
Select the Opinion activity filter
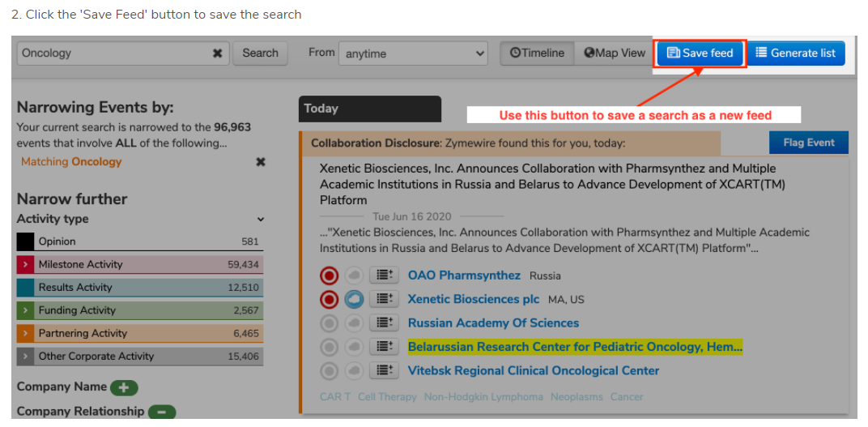(140, 241)
